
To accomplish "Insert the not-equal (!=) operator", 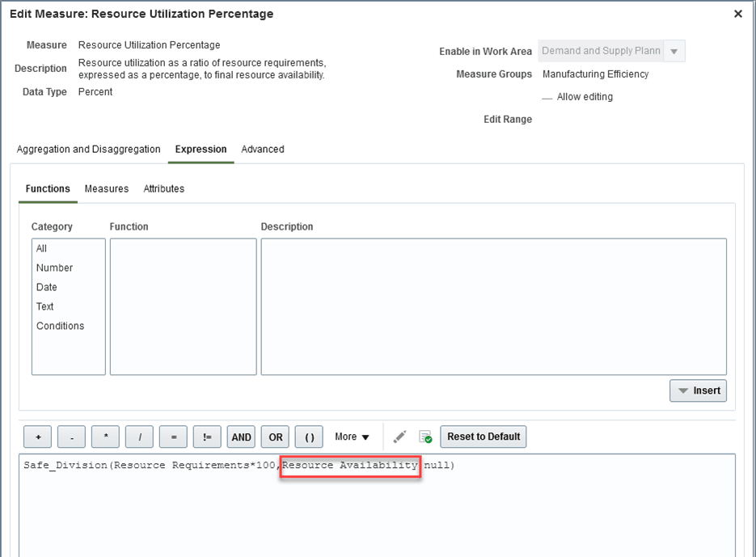I will [207, 437].
